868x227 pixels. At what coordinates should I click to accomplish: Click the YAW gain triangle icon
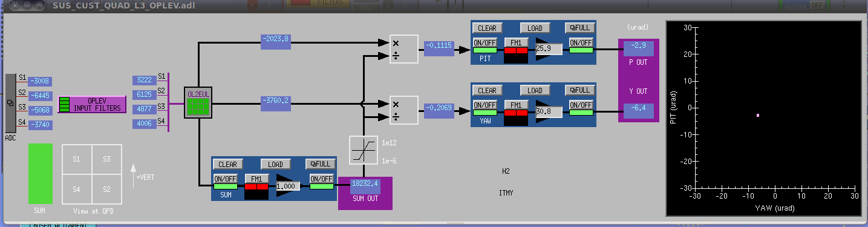(x=546, y=111)
